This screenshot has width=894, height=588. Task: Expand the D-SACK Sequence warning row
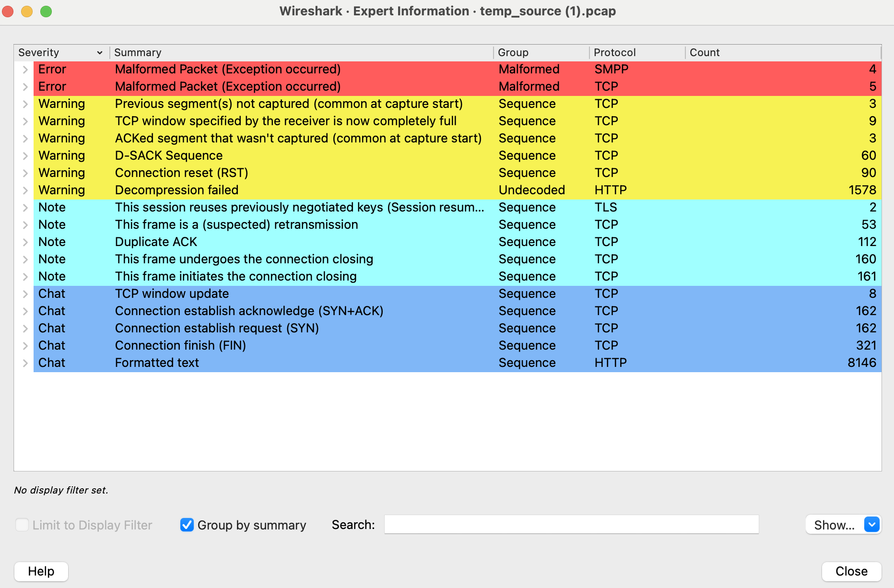click(25, 156)
